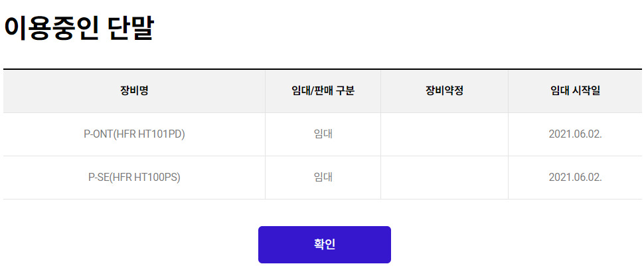Click the P-SE row's 2021.06.02. start date
The height and width of the screenshot is (274, 644).
click(575, 178)
